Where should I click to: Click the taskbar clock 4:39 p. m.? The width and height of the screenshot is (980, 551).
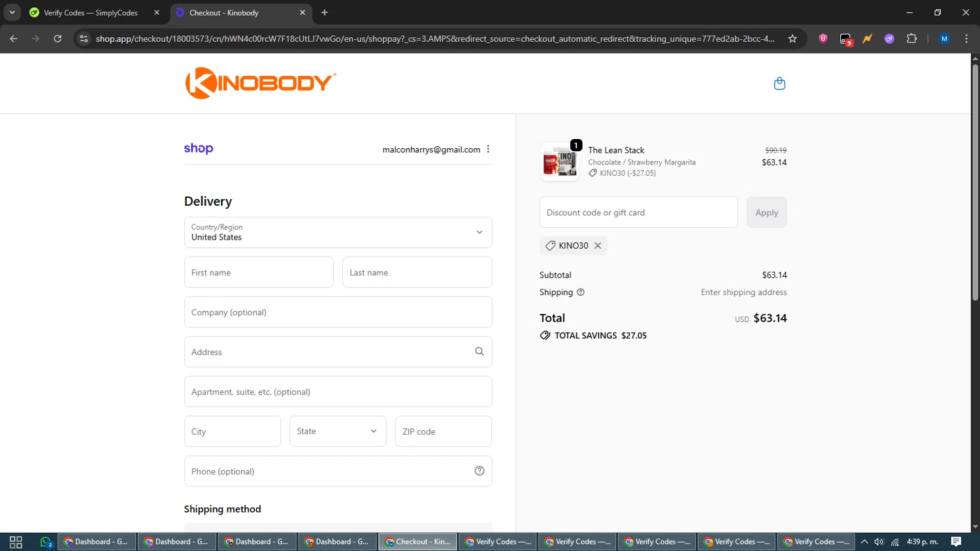point(923,542)
